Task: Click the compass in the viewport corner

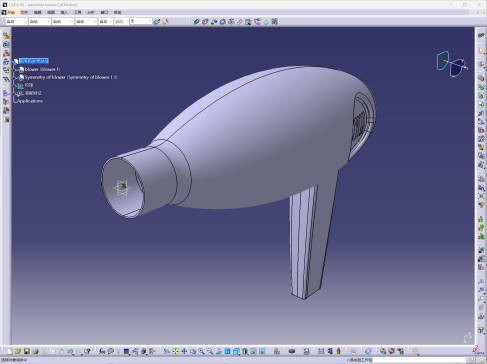Action: pos(452,64)
